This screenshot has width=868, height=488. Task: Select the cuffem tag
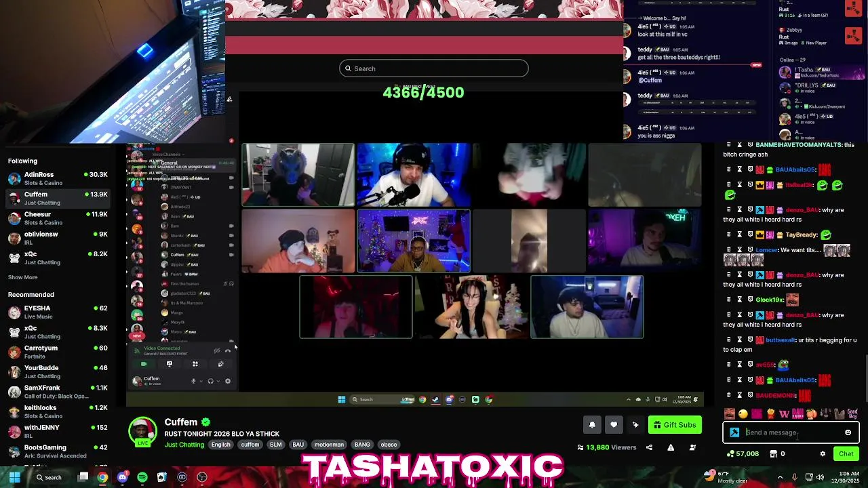250,445
